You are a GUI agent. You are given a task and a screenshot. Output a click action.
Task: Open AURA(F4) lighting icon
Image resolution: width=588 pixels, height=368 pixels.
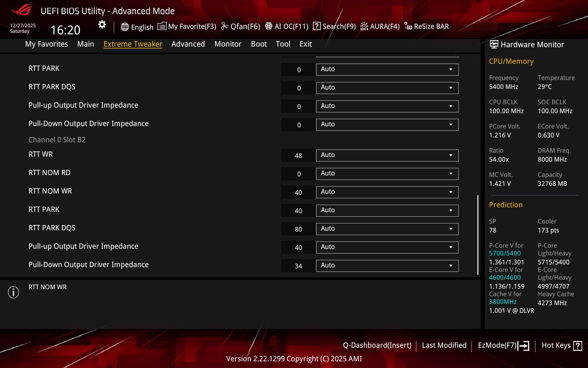coord(364,26)
